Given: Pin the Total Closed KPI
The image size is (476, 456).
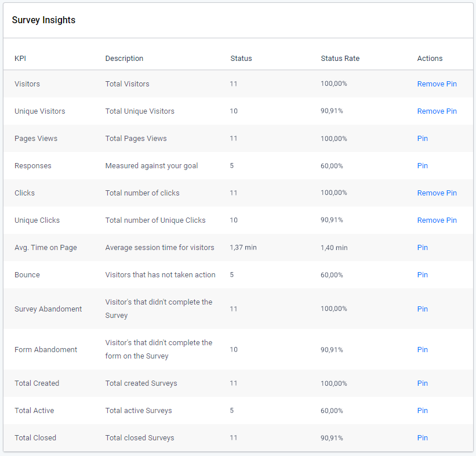Looking at the screenshot, I should 422,437.
